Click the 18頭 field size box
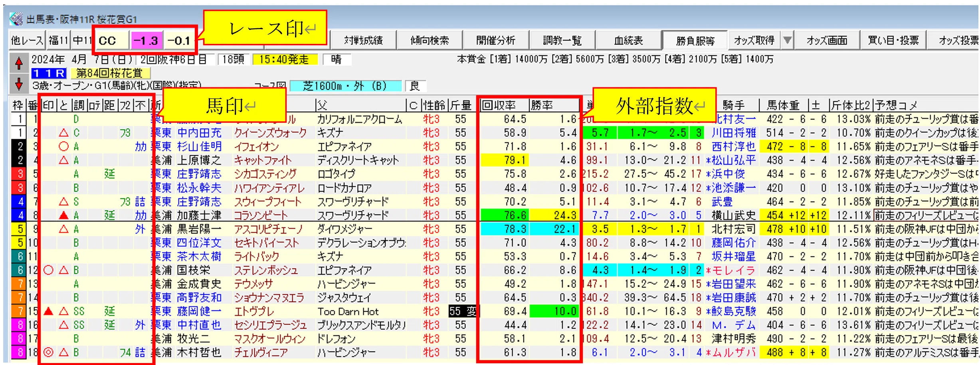The image size is (980, 365). point(233,59)
